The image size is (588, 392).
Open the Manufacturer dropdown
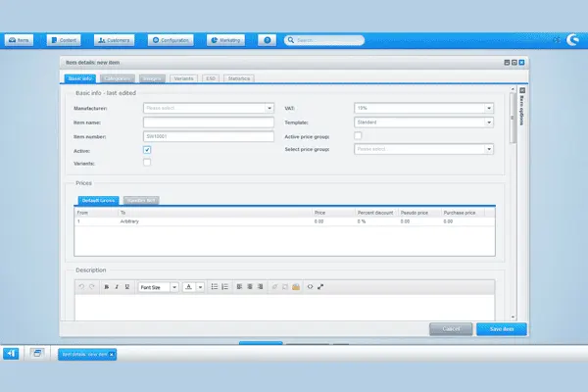click(208, 109)
